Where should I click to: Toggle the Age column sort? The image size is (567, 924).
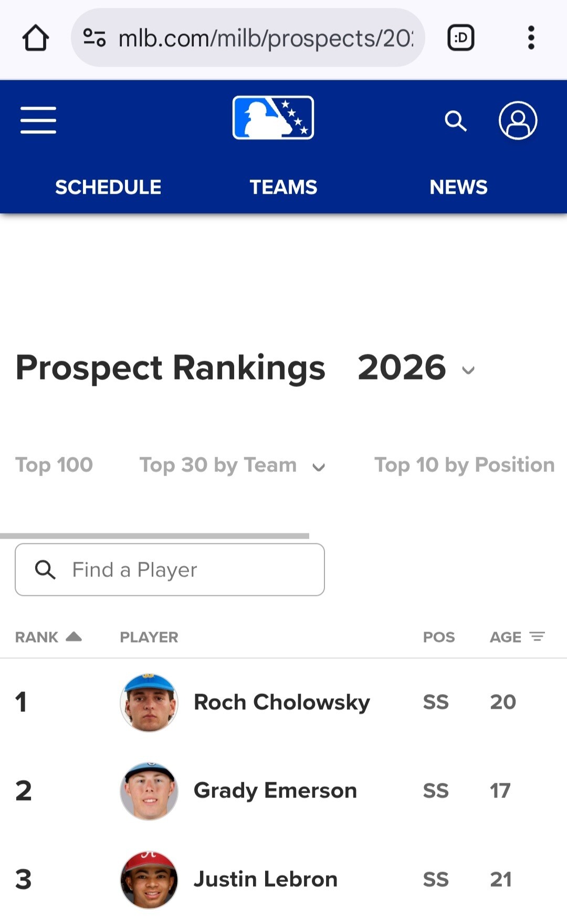pos(517,637)
